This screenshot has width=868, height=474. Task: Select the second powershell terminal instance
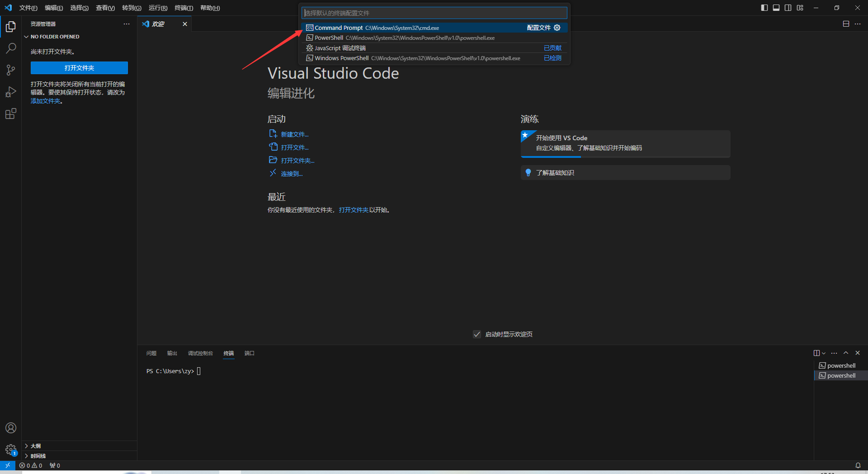841,375
